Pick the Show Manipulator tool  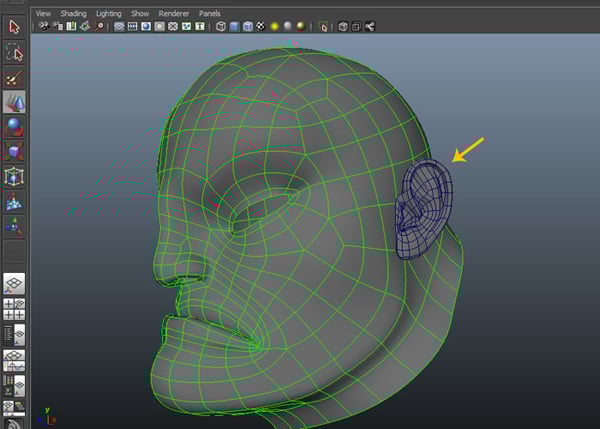[14, 227]
